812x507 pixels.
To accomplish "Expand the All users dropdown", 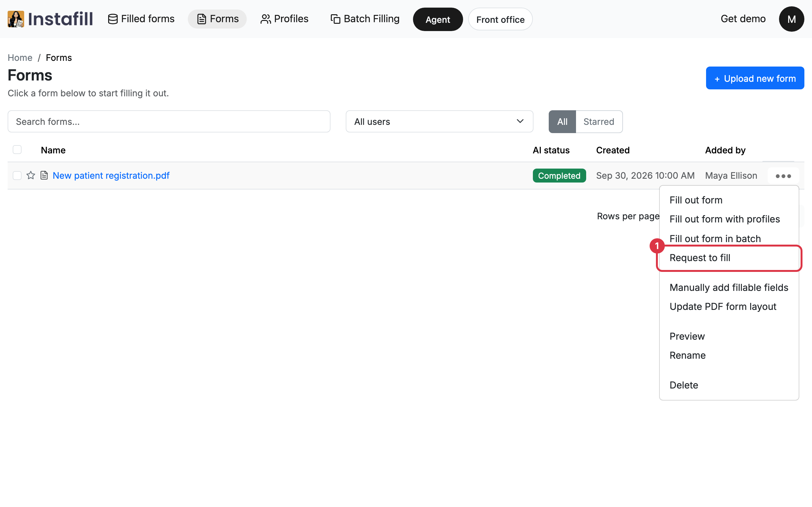I will [x=439, y=121].
